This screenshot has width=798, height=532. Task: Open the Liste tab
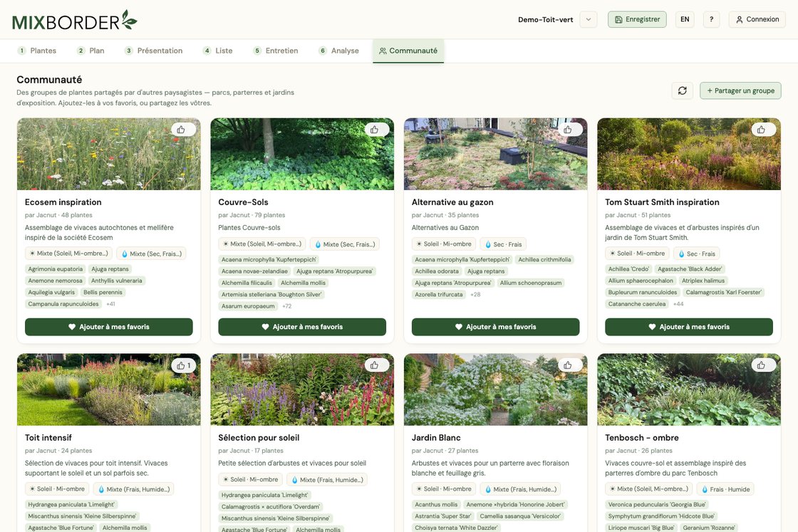[x=218, y=51]
